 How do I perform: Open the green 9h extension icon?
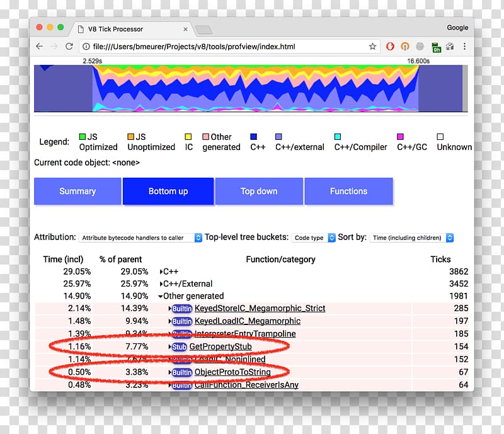point(436,47)
